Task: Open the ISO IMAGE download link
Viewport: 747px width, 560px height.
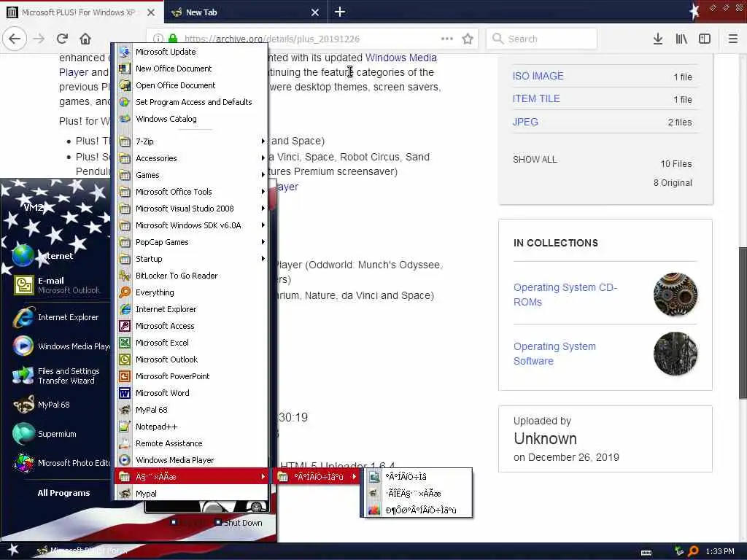Action: (x=538, y=76)
